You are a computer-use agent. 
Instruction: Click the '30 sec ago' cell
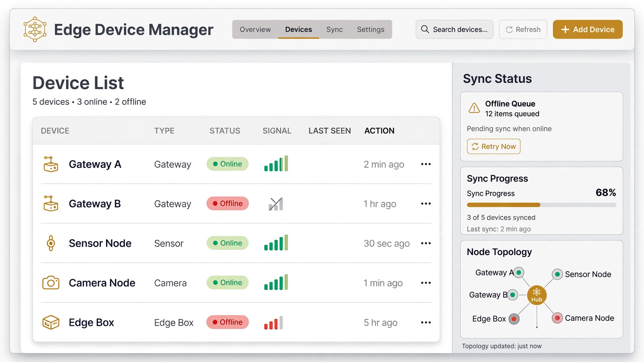click(x=387, y=244)
